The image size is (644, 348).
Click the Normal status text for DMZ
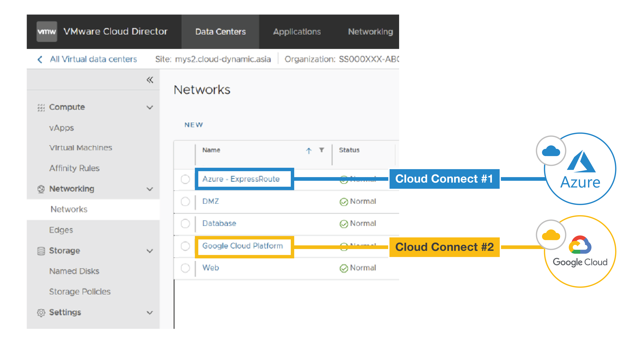pos(363,201)
